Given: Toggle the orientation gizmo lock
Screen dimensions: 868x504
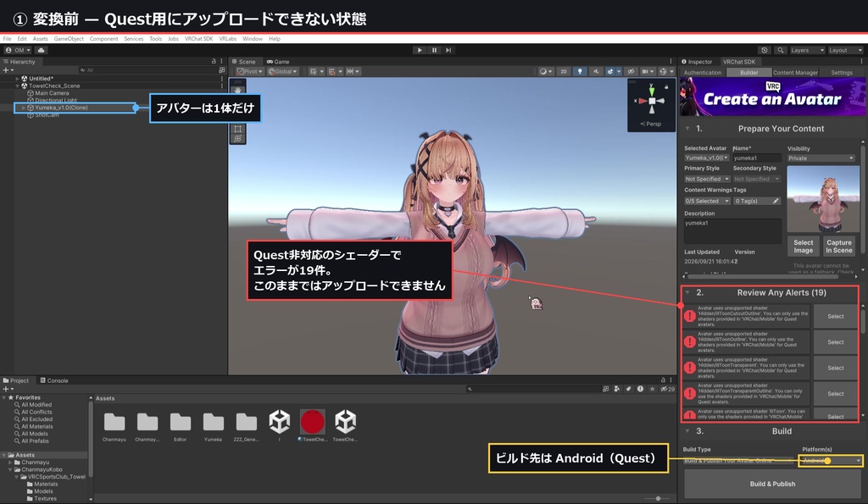Looking at the screenshot, I should coord(666,87).
